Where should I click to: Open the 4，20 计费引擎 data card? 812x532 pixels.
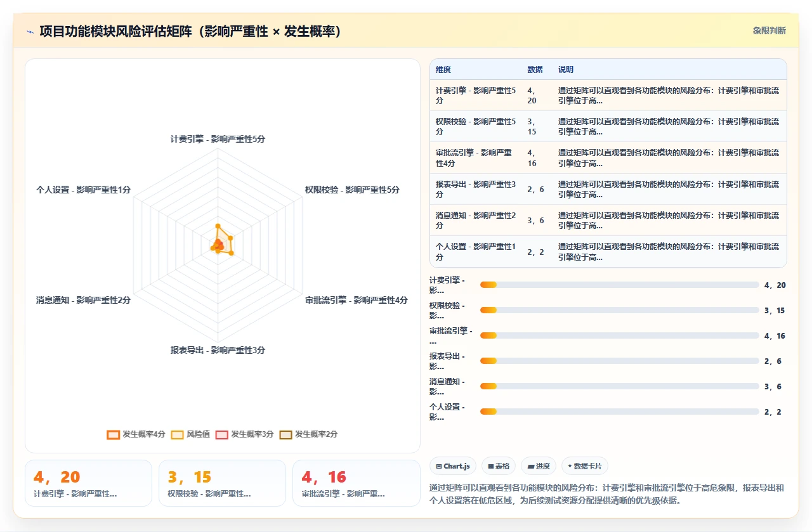[88, 483]
